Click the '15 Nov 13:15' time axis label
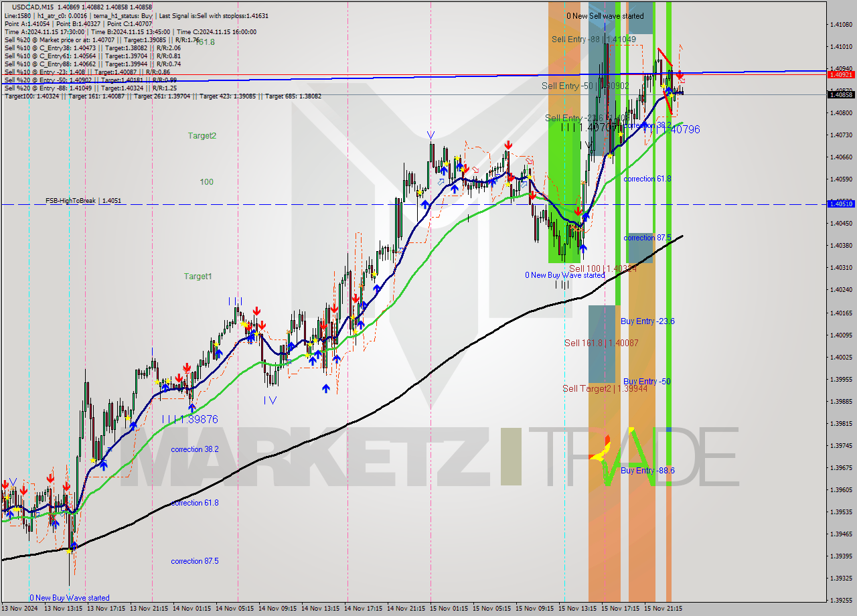This screenshot has height=616, width=857. (x=578, y=609)
